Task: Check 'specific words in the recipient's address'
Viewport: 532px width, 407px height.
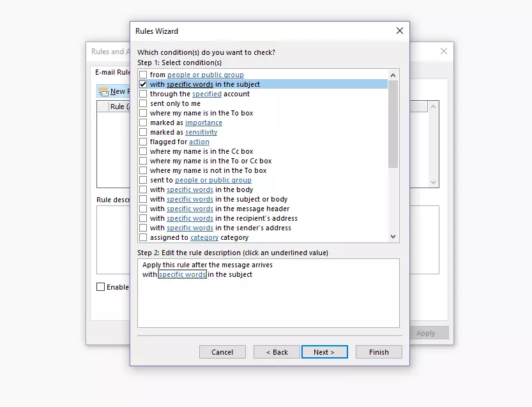Action: (x=143, y=218)
